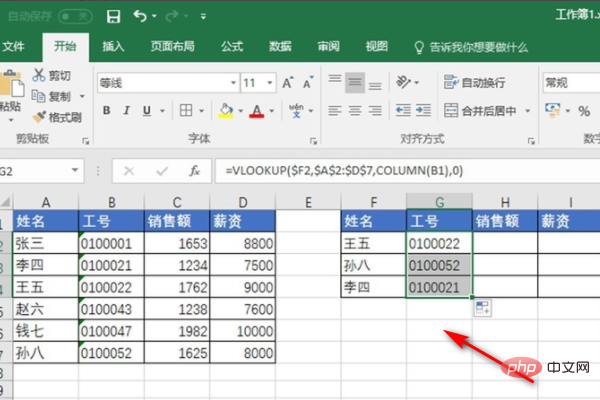Open the font size dropdown showing 11
The image size is (600, 400).
coord(270,83)
